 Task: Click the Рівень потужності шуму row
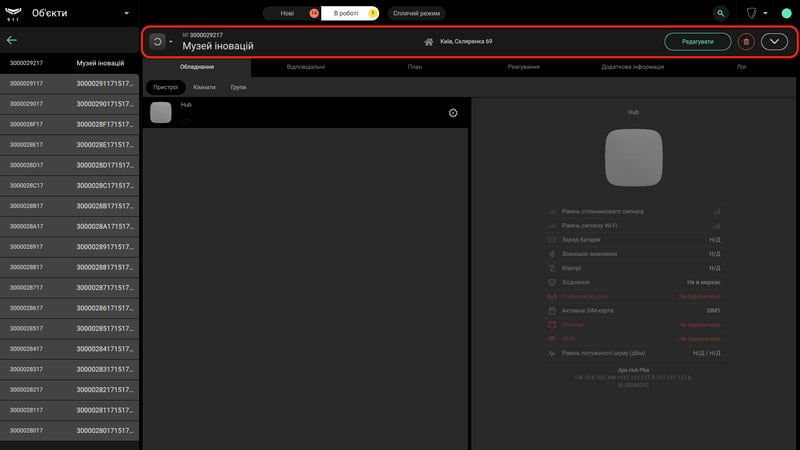click(634, 353)
